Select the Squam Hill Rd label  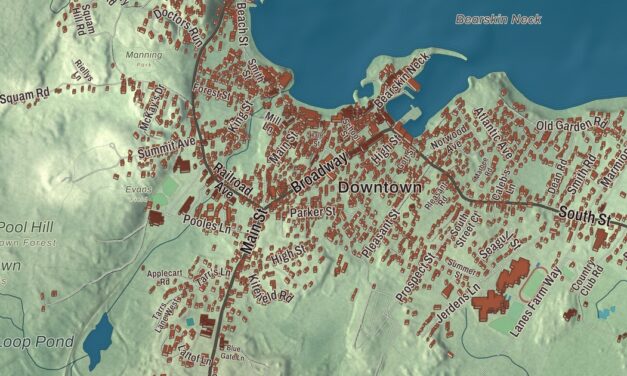pos(84,19)
